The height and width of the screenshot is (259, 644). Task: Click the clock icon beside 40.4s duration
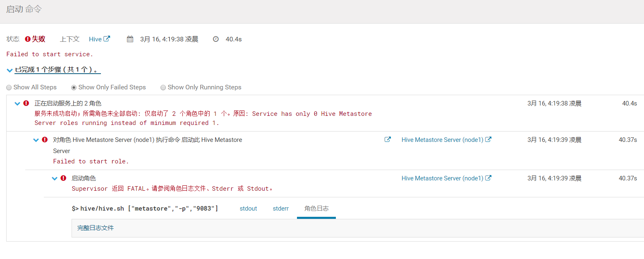pos(215,39)
